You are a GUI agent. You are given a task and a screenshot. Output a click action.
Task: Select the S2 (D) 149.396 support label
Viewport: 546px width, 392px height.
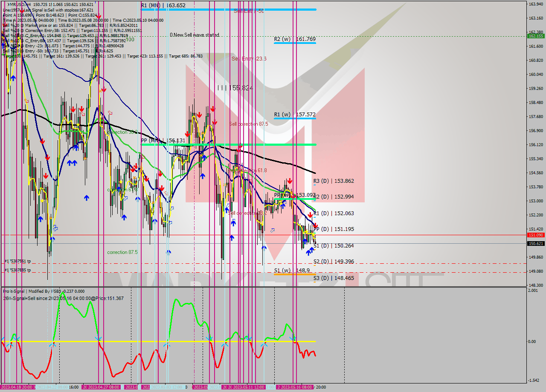pos(334,262)
